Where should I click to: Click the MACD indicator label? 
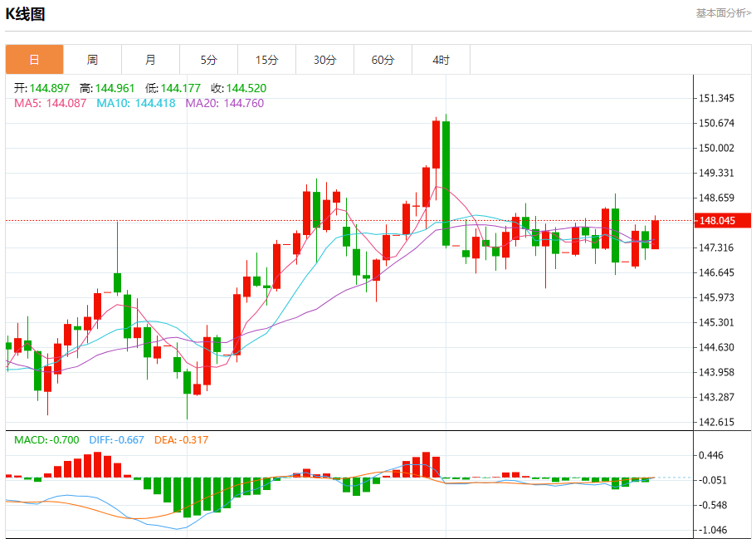click(46, 440)
